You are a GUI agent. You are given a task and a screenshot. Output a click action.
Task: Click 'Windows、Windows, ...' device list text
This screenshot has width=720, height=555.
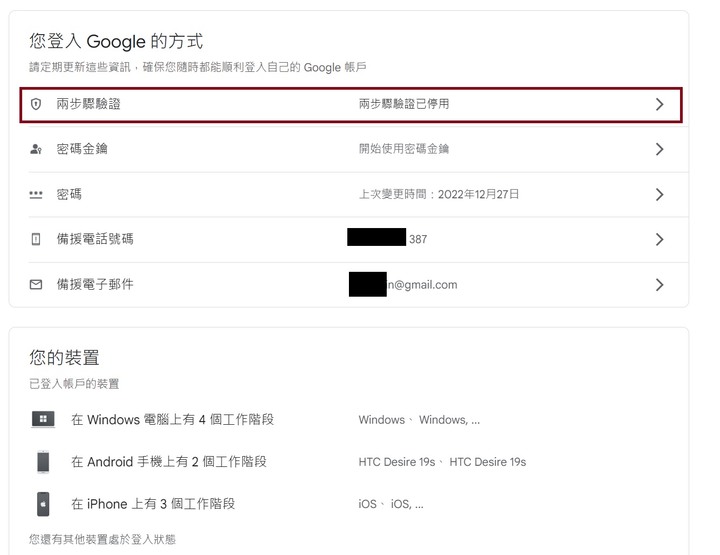(419, 420)
